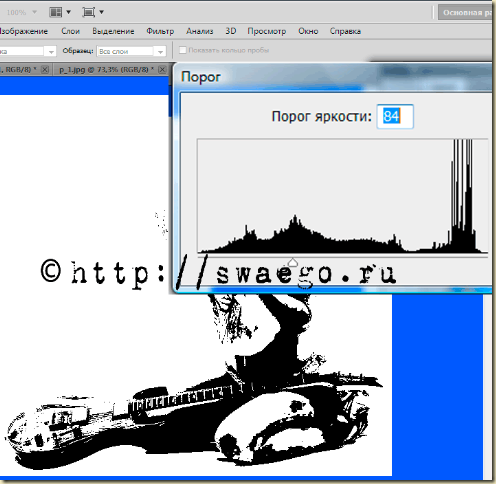Enable 'Показать кольцо пробы' checkbox

(182, 50)
